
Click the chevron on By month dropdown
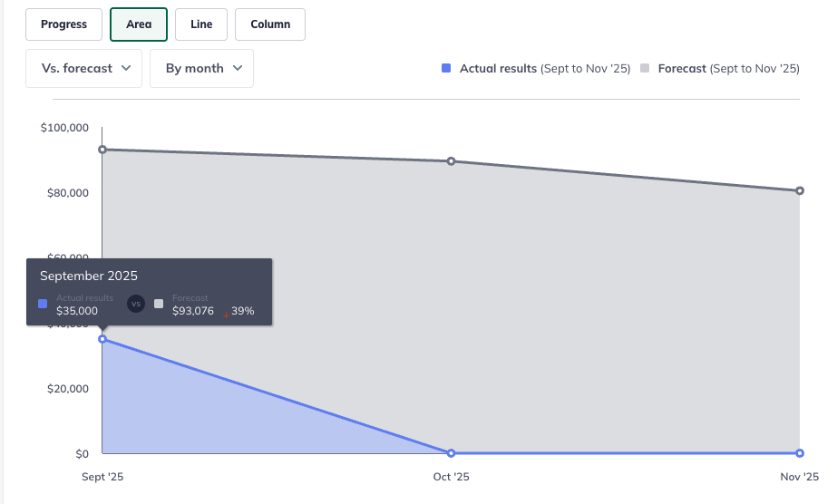click(x=238, y=68)
